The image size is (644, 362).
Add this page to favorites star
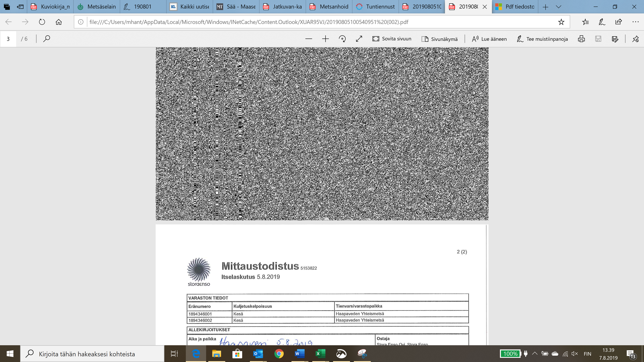561,22
